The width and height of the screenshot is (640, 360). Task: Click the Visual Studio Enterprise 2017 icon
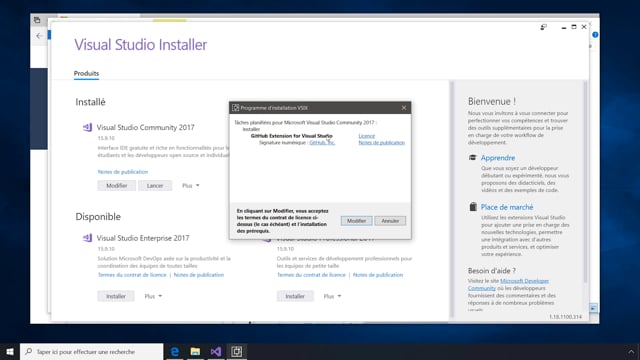87,238
